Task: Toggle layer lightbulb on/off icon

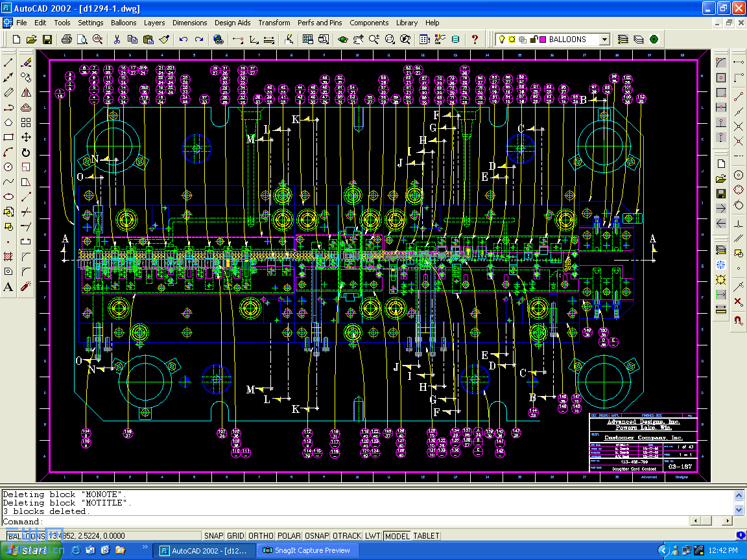Action: [501, 40]
